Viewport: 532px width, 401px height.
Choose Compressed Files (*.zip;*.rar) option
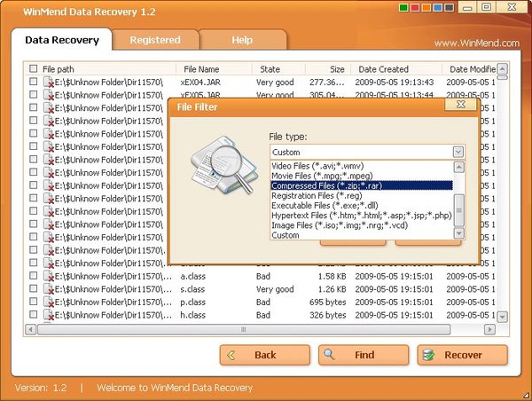362,185
